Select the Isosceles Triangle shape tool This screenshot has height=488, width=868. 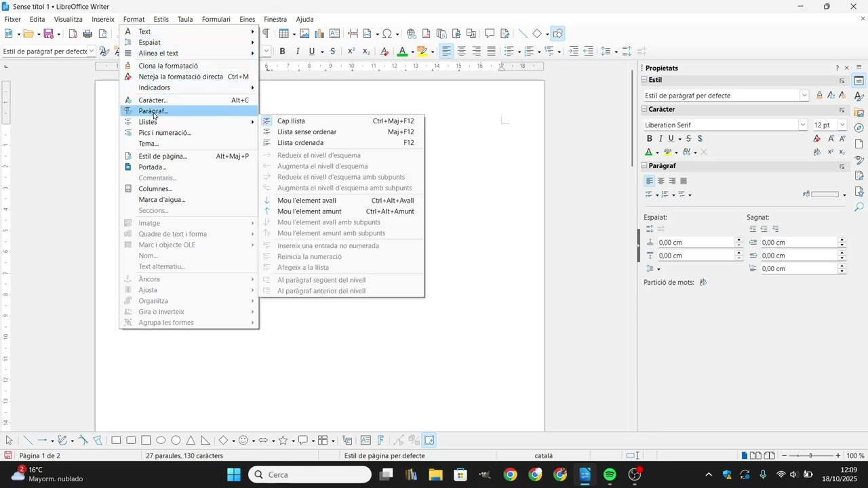[x=191, y=441]
